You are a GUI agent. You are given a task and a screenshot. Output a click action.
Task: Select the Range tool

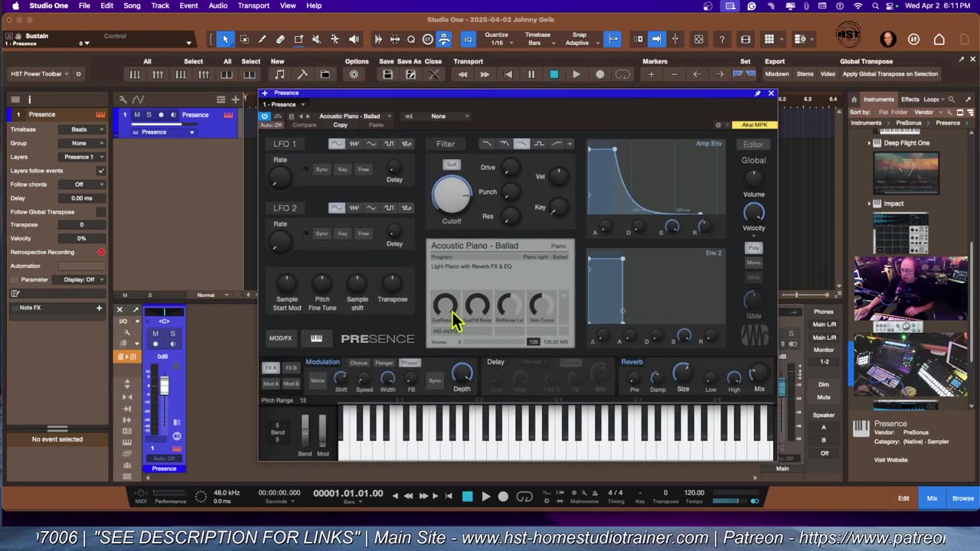tap(243, 39)
